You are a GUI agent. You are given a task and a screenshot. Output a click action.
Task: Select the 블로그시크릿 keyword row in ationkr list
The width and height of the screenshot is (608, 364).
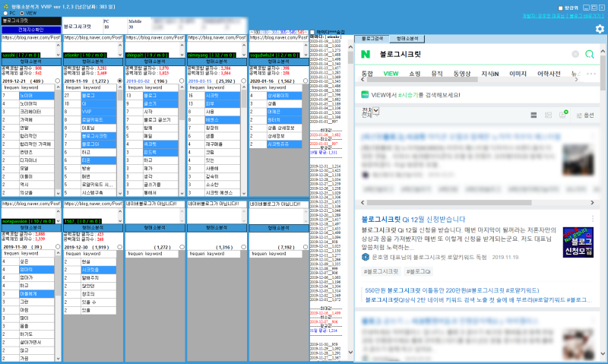pyautogui.click(x=99, y=136)
